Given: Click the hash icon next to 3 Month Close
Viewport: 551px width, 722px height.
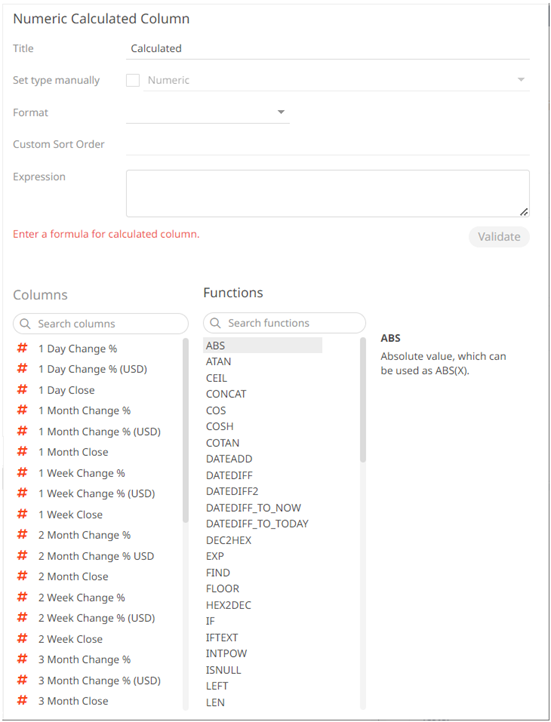Looking at the screenshot, I should (22, 700).
